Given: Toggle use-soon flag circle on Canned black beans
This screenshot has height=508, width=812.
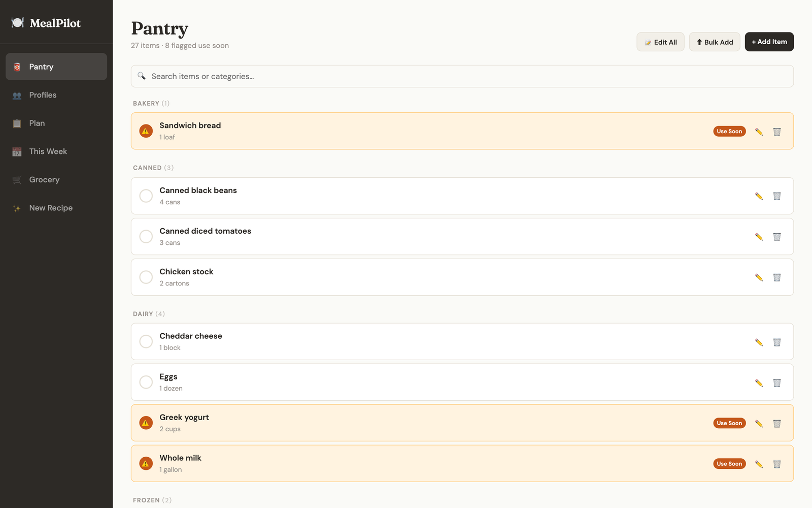Looking at the screenshot, I should coord(146,196).
